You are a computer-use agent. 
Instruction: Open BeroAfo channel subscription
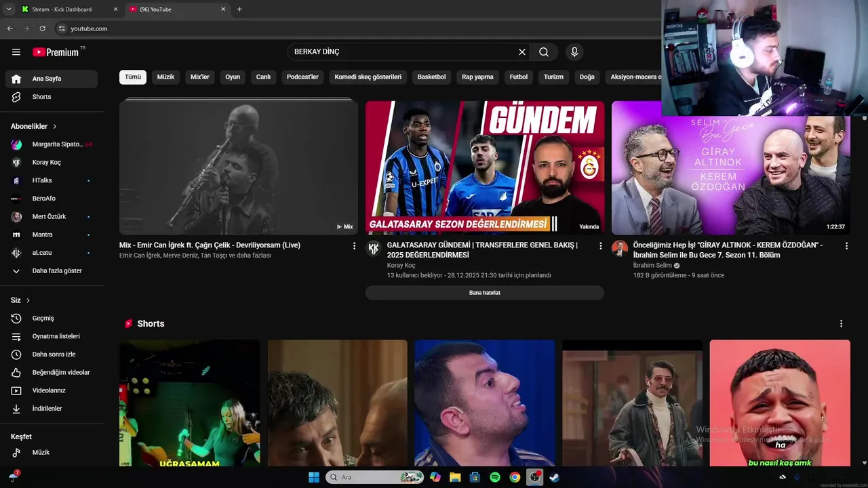coord(52,199)
